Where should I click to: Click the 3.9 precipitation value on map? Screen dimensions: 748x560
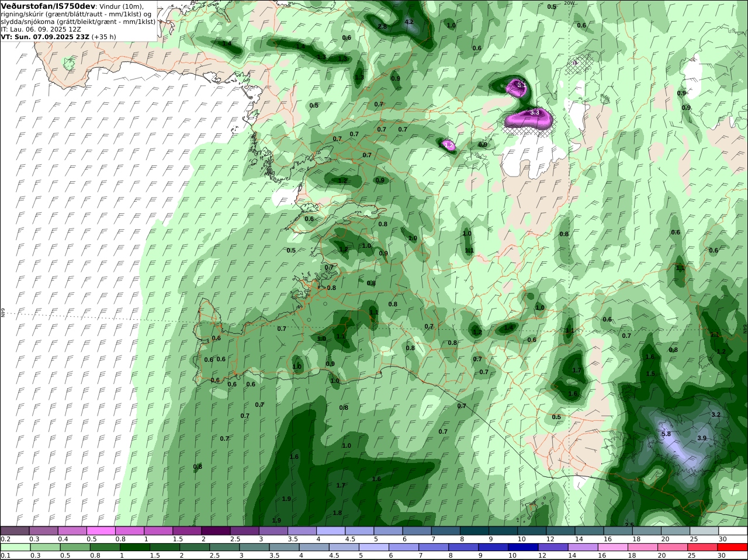tap(702, 438)
